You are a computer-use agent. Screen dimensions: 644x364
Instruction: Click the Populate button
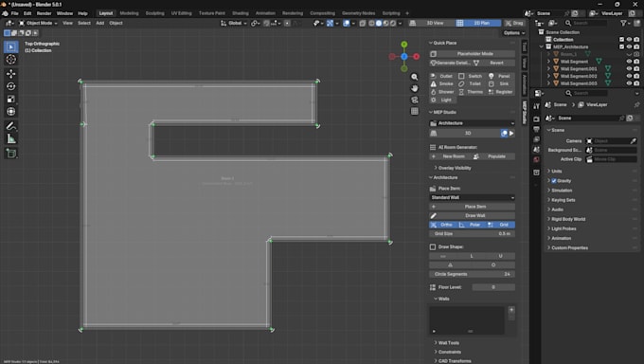click(x=493, y=156)
